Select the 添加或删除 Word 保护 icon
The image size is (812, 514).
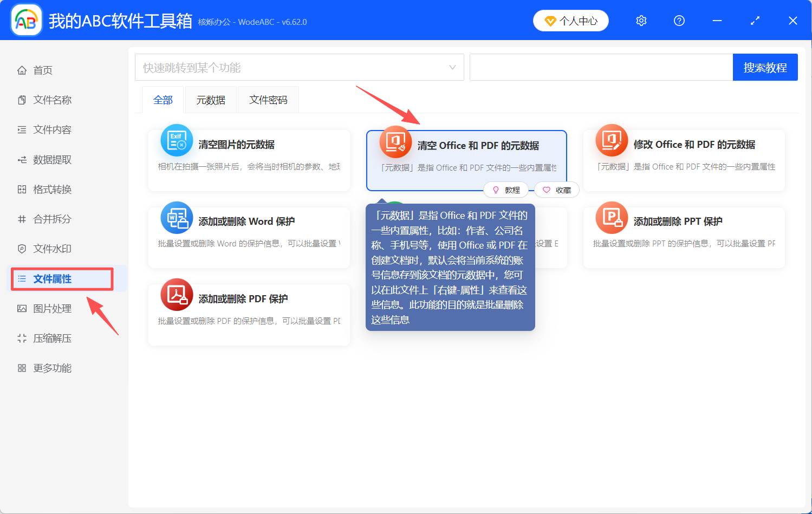point(177,217)
